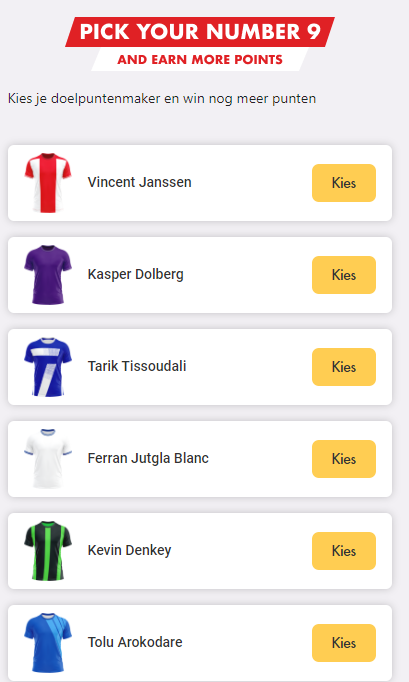This screenshot has height=682, width=409.
Task: Click the Tolu Arokodare name text
Action: pyautogui.click(x=135, y=642)
